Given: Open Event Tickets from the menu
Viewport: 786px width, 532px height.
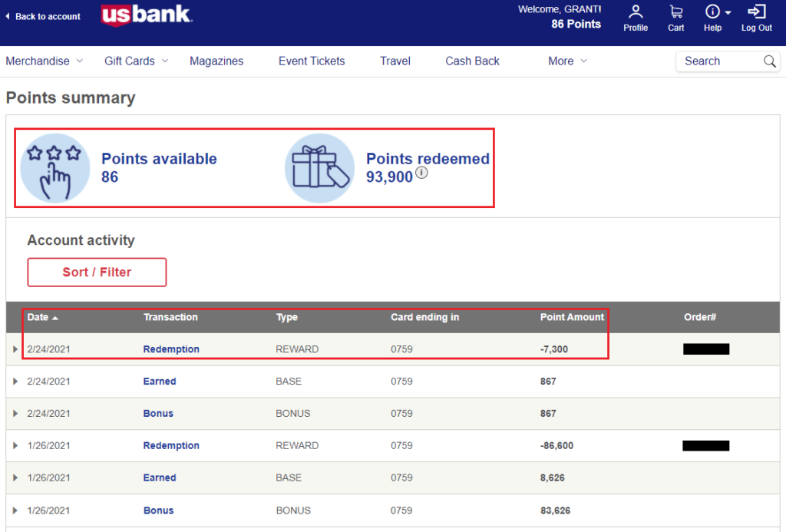Looking at the screenshot, I should [312, 61].
